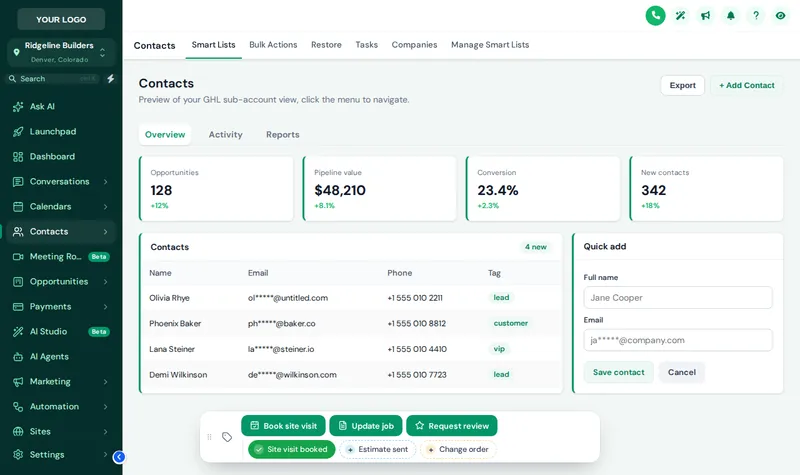
Task: Click the Add Contact button
Action: 746,85
